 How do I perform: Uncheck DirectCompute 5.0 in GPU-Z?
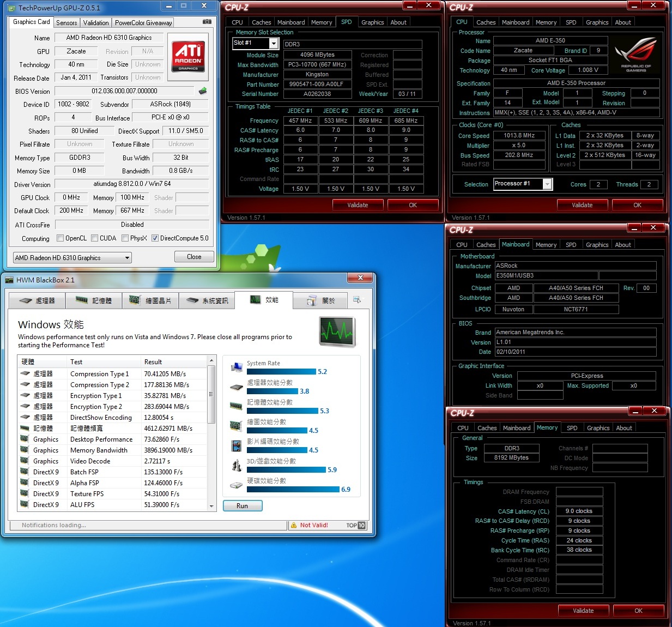coord(155,238)
